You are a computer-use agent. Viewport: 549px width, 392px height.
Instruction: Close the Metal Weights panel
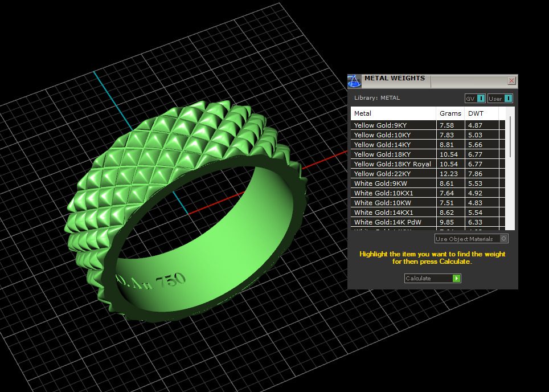pos(511,81)
